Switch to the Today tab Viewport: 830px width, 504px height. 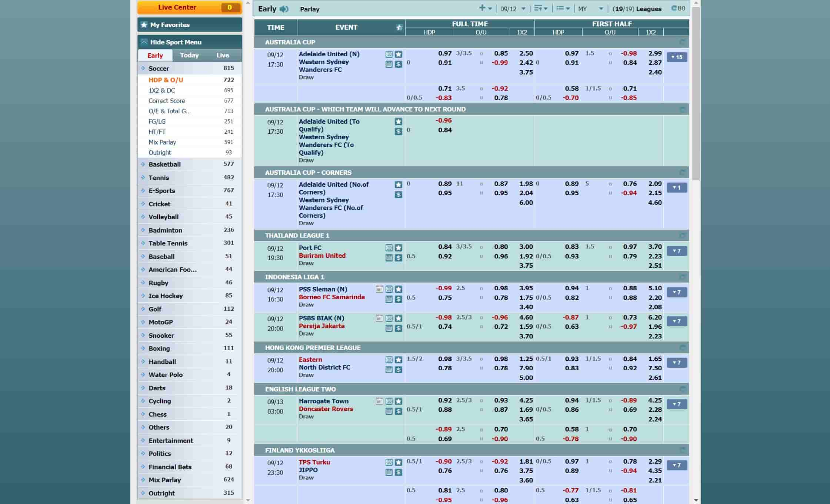tap(189, 55)
